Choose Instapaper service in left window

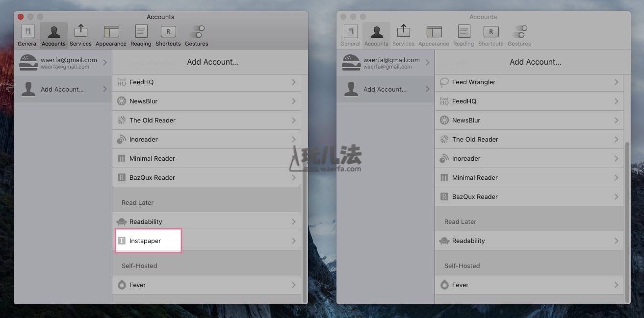(206, 241)
